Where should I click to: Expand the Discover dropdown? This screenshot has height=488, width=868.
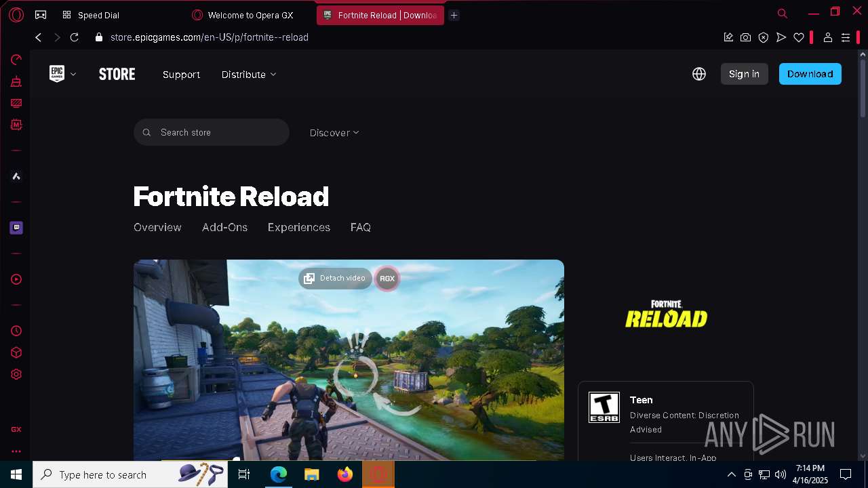point(334,133)
